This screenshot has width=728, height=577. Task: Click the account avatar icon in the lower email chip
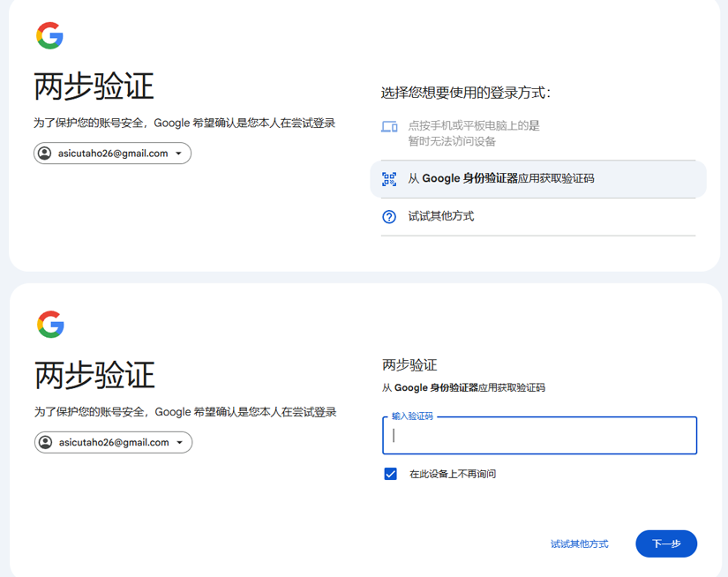click(46, 442)
